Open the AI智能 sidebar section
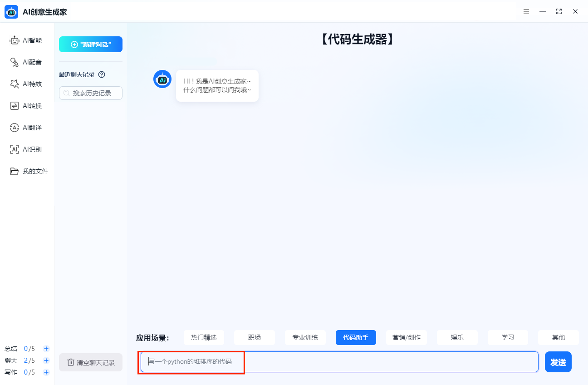This screenshot has height=385, width=588. pos(26,40)
